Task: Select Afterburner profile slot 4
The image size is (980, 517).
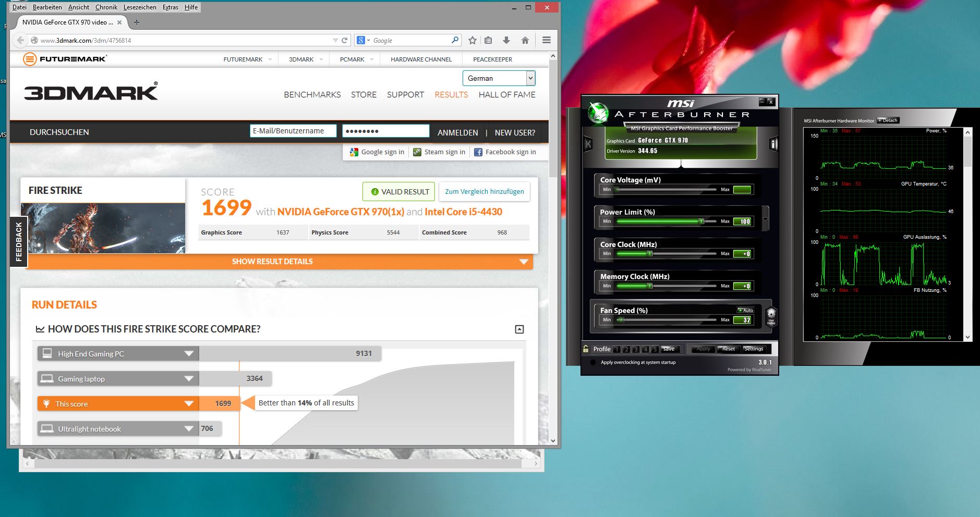Action: pyautogui.click(x=646, y=349)
